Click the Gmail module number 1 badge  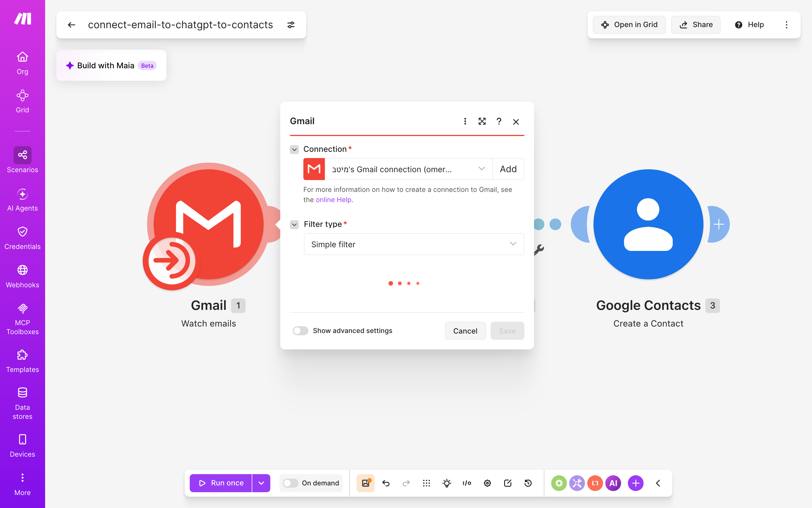click(238, 305)
